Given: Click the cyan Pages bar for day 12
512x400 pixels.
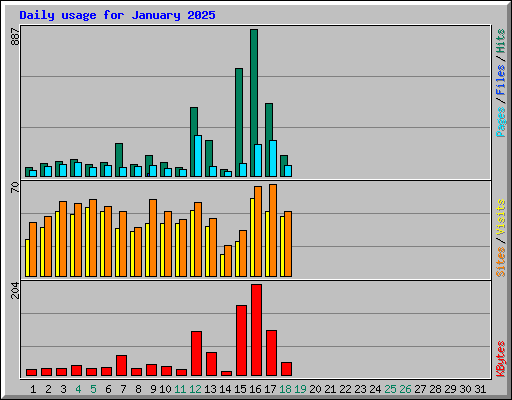Looking at the screenshot, I should point(198,156).
